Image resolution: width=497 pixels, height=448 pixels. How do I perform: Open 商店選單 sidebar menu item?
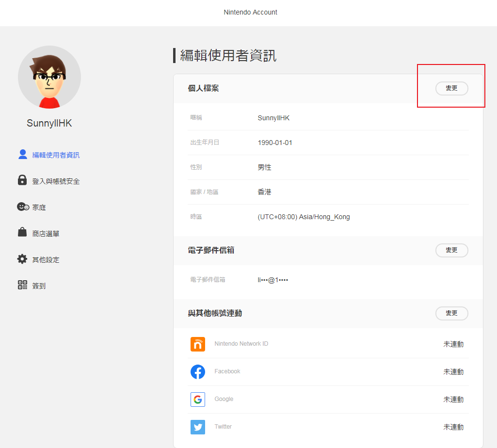38,233
